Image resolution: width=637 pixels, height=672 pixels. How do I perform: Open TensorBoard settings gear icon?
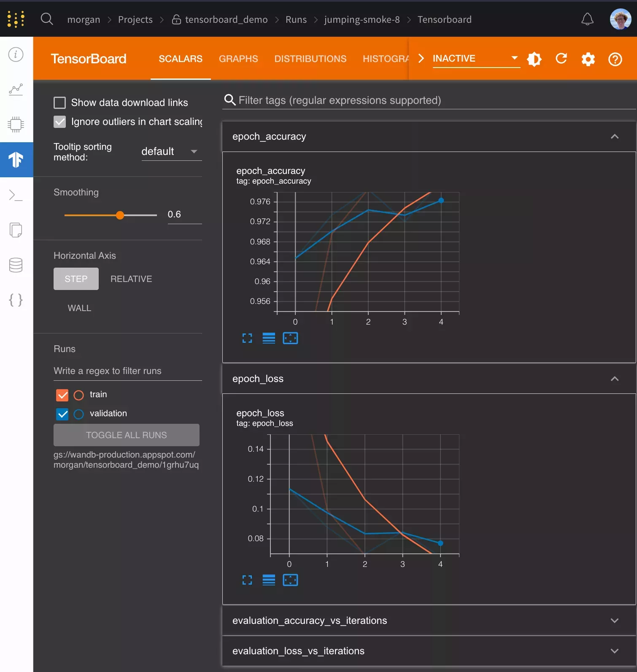click(x=588, y=59)
